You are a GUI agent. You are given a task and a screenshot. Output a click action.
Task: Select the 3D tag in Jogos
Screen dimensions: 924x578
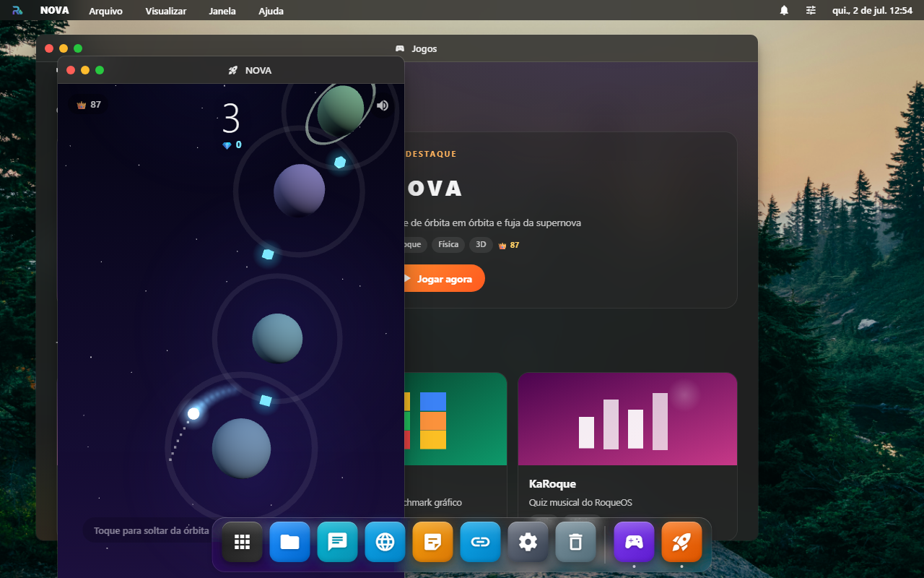[481, 245]
